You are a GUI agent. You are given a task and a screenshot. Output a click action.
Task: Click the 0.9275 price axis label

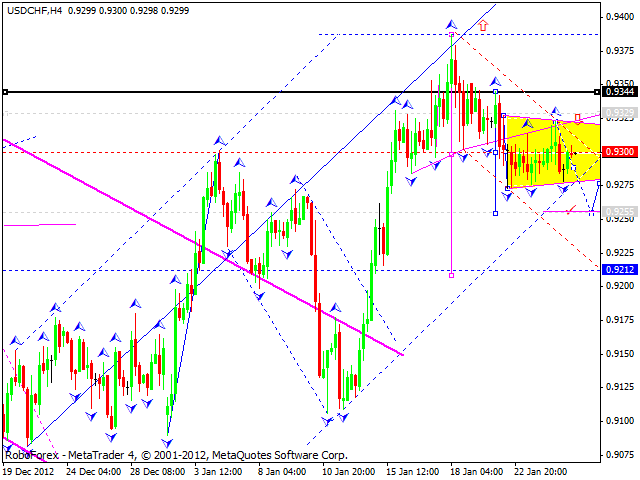coord(620,185)
